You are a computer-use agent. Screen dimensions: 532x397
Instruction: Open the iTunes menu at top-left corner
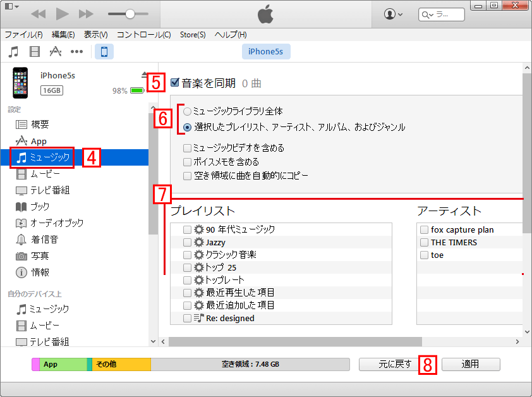click(x=11, y=6)
